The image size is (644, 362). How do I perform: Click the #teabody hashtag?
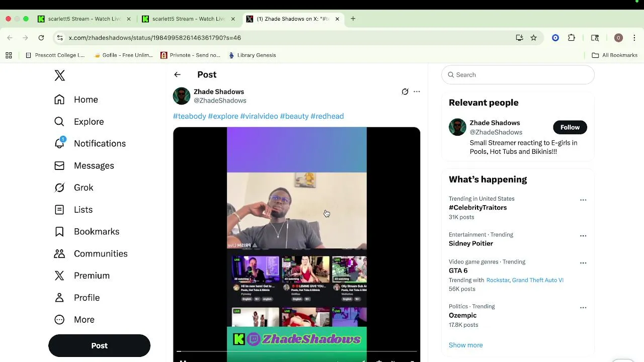(190, 116)
